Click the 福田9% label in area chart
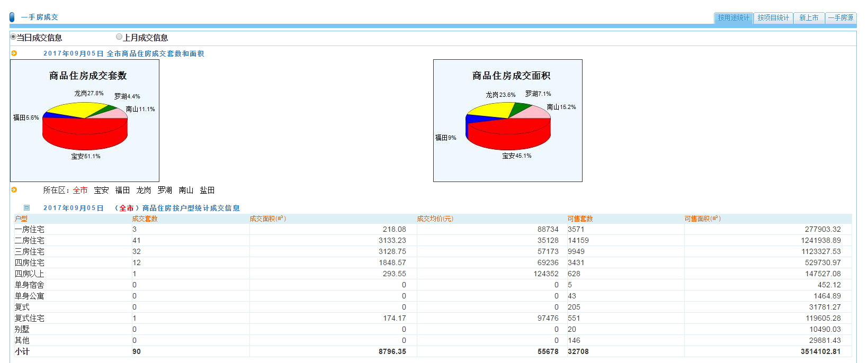This screenshot has width=868, height=363. point(445,138)
